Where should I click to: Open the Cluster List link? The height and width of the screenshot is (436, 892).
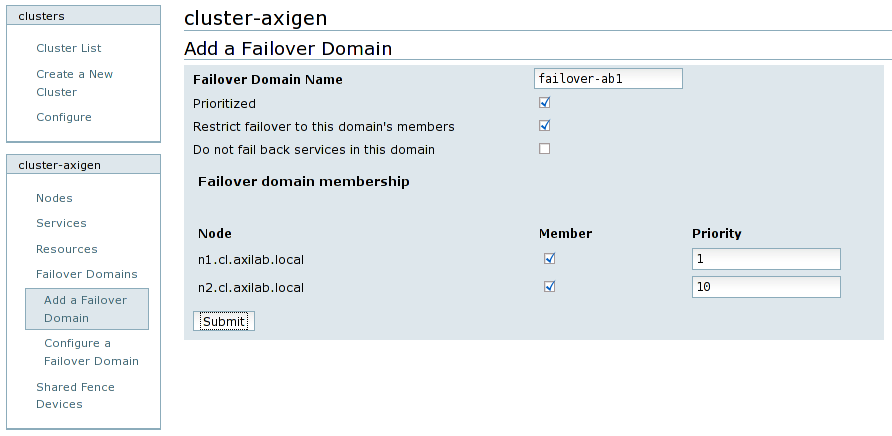pos(68,48)
